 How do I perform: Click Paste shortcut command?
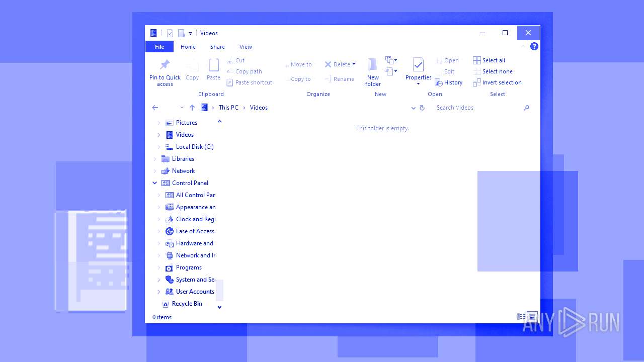pos(249,82)
